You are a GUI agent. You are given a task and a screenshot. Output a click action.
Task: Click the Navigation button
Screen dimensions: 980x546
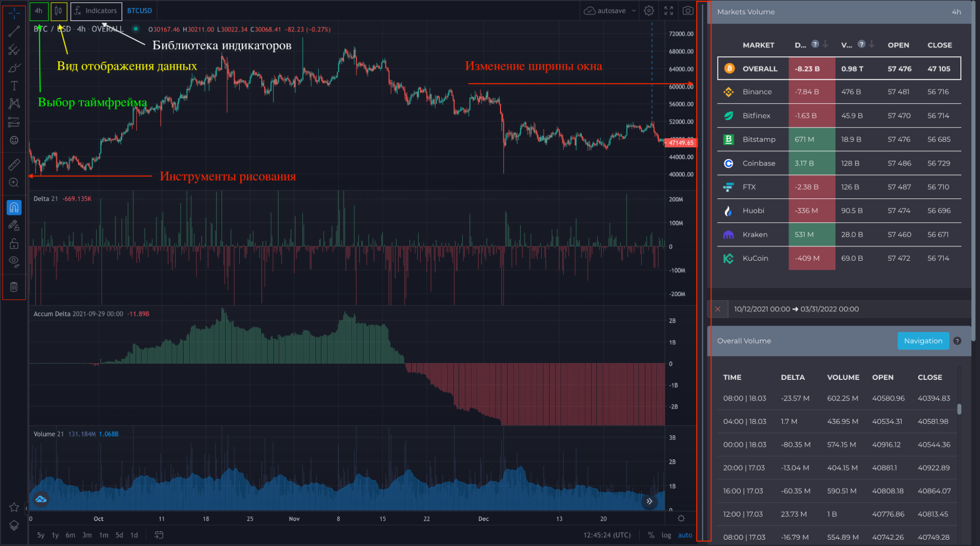[x=923, y=341]
